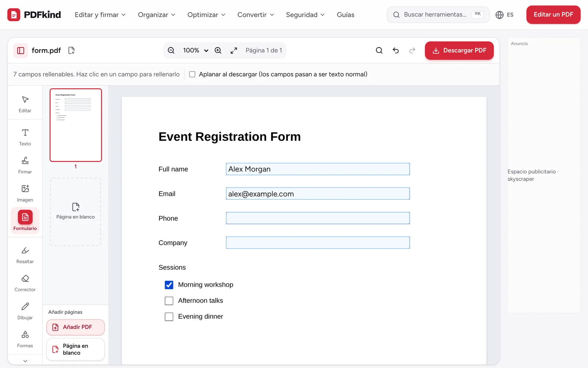Image resolution: width=588 pixels, height=368 pixels.
Task: Click the new file icon after form.pdf
Action: tap(72, 50)
